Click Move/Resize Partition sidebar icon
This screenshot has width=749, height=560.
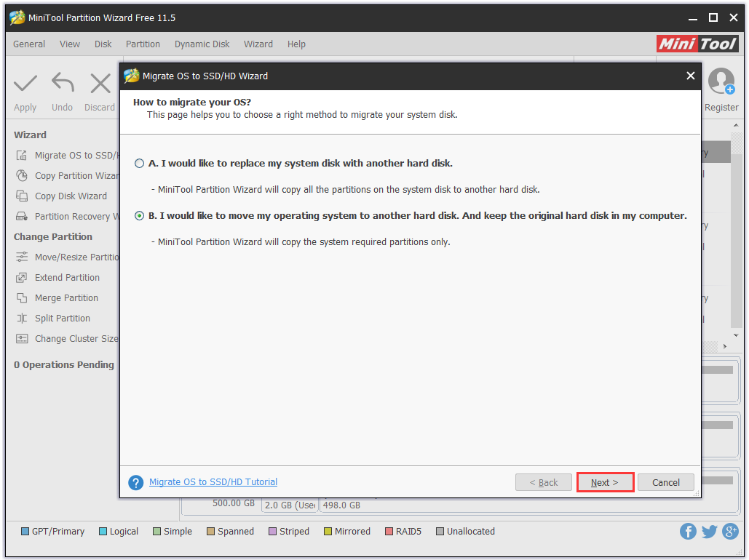click(22, 257)
